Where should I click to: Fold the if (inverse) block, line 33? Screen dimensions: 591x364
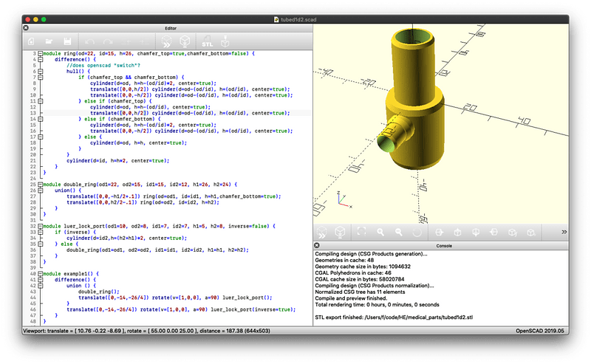point(41,232)
